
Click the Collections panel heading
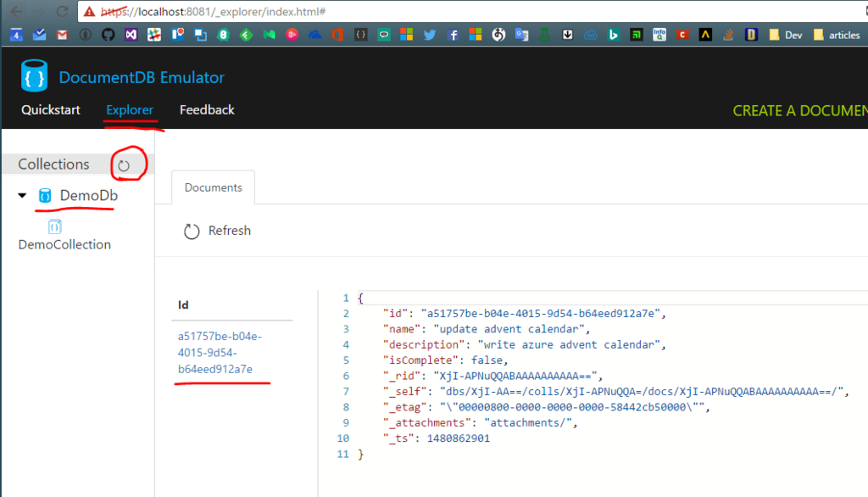tap(53, 164)
